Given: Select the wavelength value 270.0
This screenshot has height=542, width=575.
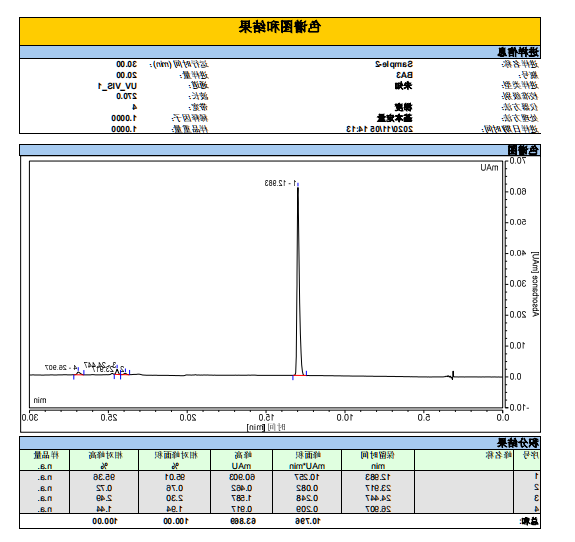Looking at the screenshot, I should [x=127, y=96].
